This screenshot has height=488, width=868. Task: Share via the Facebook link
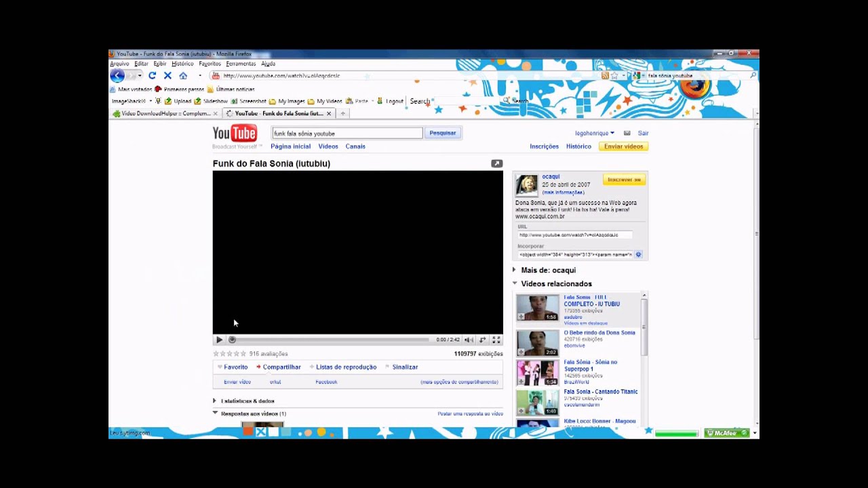[x=326, y=382]
